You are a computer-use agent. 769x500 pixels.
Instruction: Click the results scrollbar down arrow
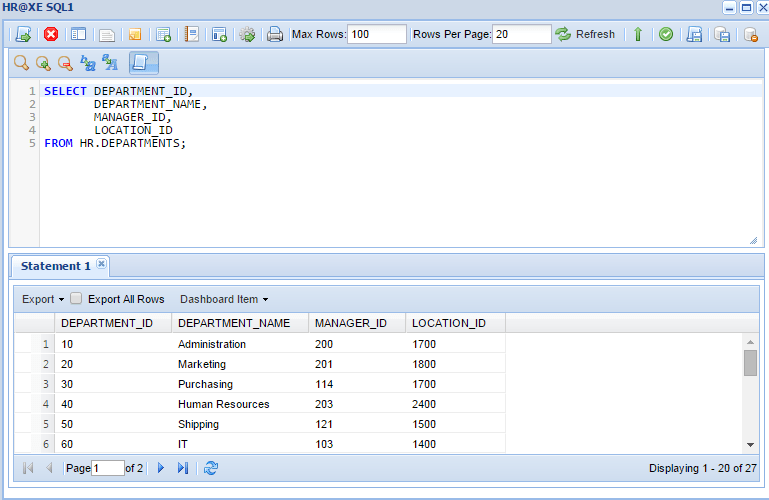pos(750,445)
